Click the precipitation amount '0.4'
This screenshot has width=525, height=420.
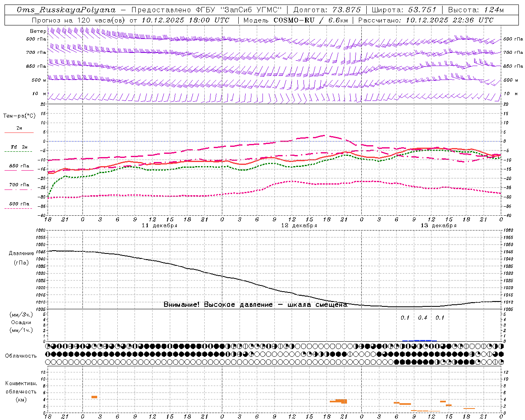tap(422, 317)
